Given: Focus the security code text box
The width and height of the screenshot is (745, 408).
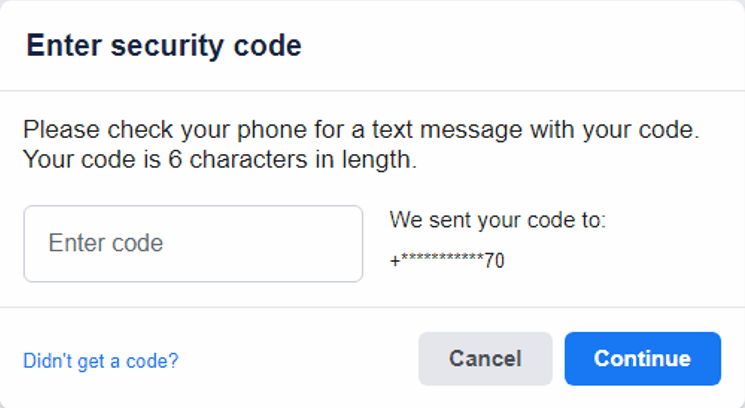Looking at the screenshot, I should coord(193,244).
